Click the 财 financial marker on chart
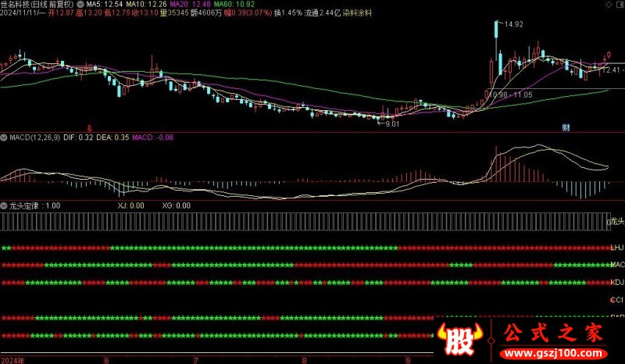This screenshot has width=625, height=364. 566,127
